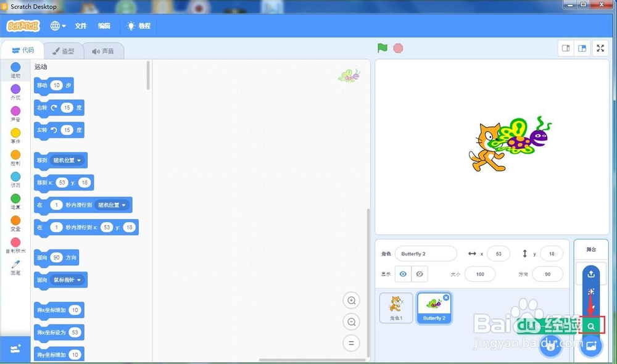Viewport: 617px width, 364px height.
Task: Enter full screen stage mode
Action: 600,48
